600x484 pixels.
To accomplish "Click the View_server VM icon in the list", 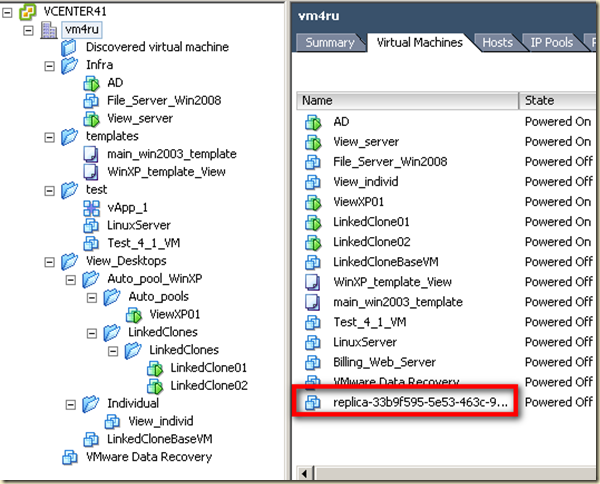I will pyautogui.click(x=313, y=142).
